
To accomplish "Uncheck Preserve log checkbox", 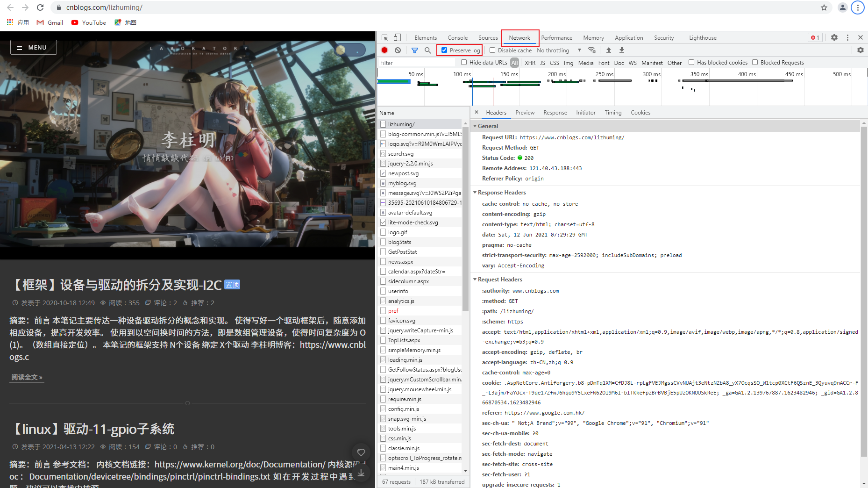I will click(444, 50).
